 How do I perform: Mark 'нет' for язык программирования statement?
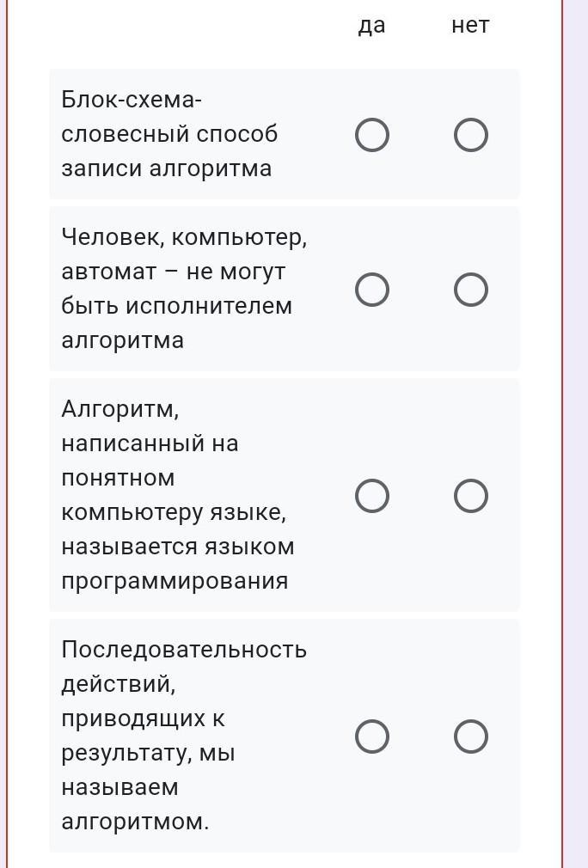pos(470,495)
